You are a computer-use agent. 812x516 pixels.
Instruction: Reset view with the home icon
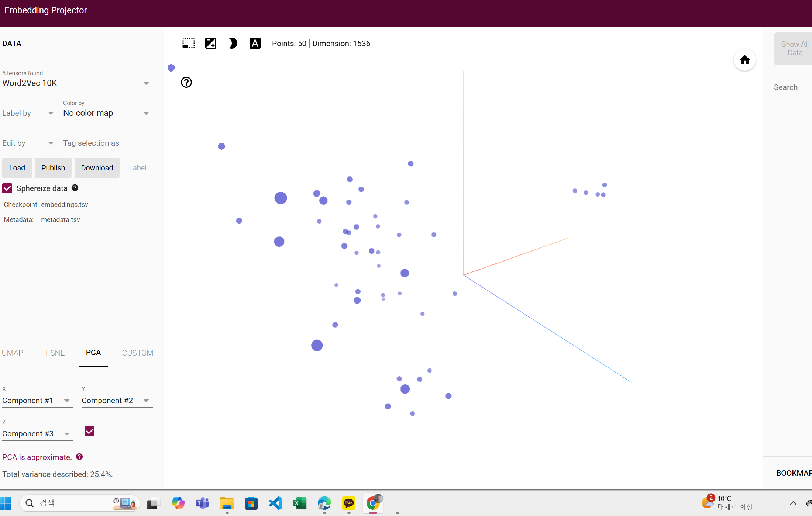pos(744,60)
